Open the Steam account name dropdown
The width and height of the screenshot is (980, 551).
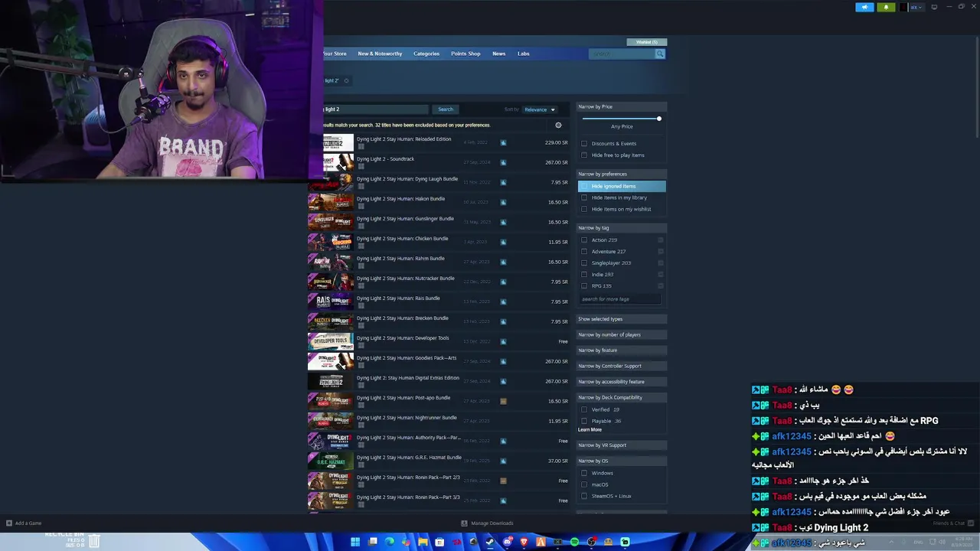[x=916, y=7]
